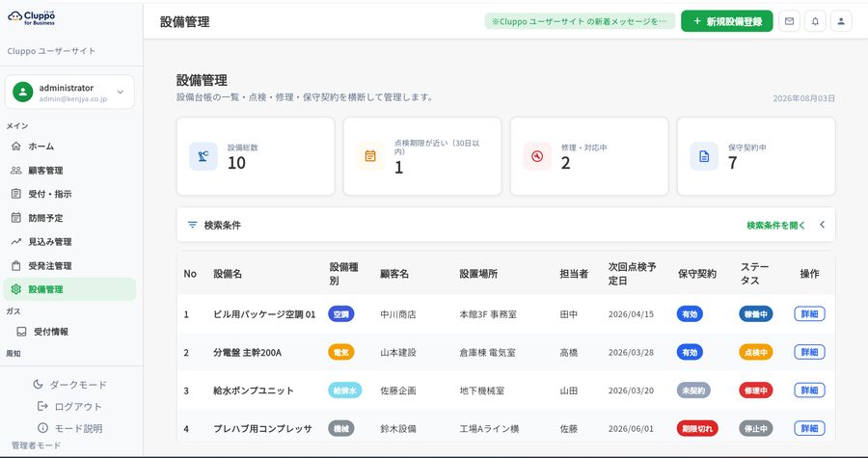The width and height of the screenshot is (868, 458).
Task: Click the 訪問予定 calendar icon
Action: (x=16, y=218)
